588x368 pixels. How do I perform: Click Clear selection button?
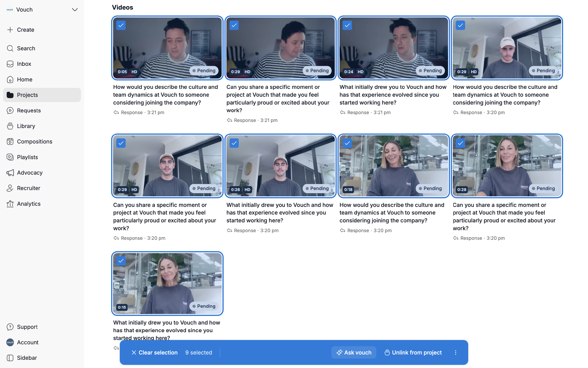[154, 352]
